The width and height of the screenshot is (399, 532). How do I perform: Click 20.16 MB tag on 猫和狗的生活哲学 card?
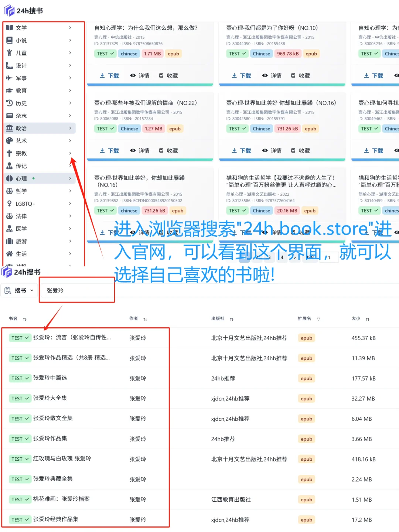pos(287,211)
